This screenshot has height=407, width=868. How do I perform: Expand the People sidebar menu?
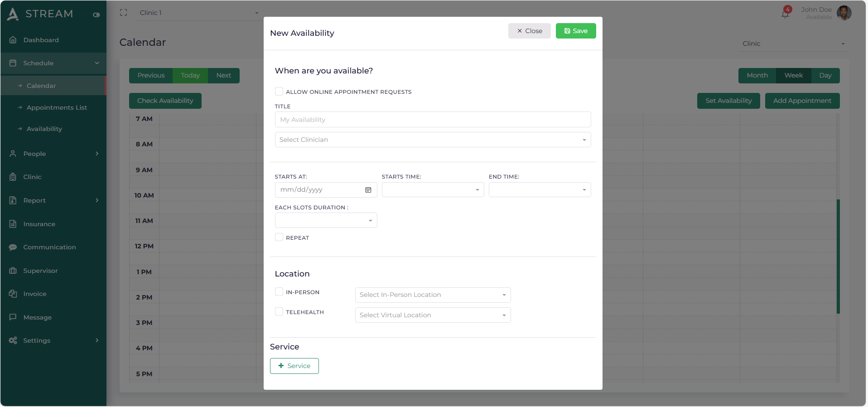tap(53, 154)
